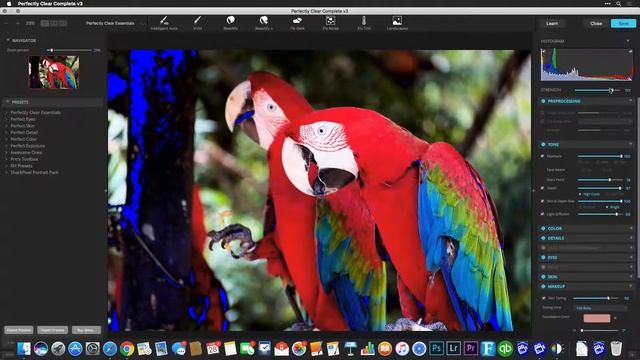
Task: Collapse the Navigator panel
Action: click(8, 40)
